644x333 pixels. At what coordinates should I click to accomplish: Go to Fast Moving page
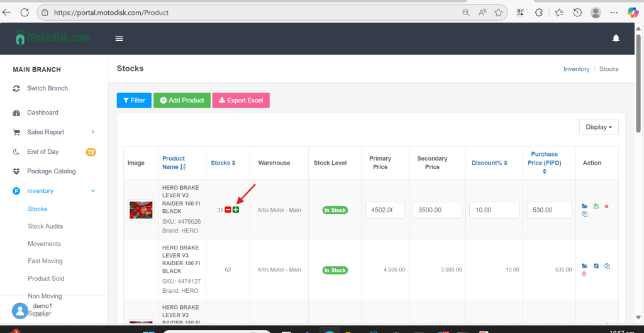(45, 261)
